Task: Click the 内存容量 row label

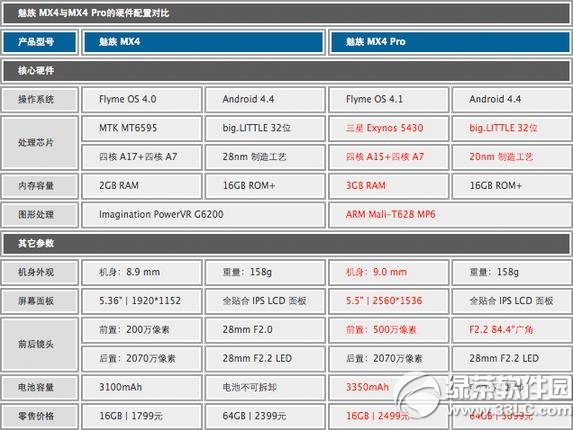Action: coord(40,186)
